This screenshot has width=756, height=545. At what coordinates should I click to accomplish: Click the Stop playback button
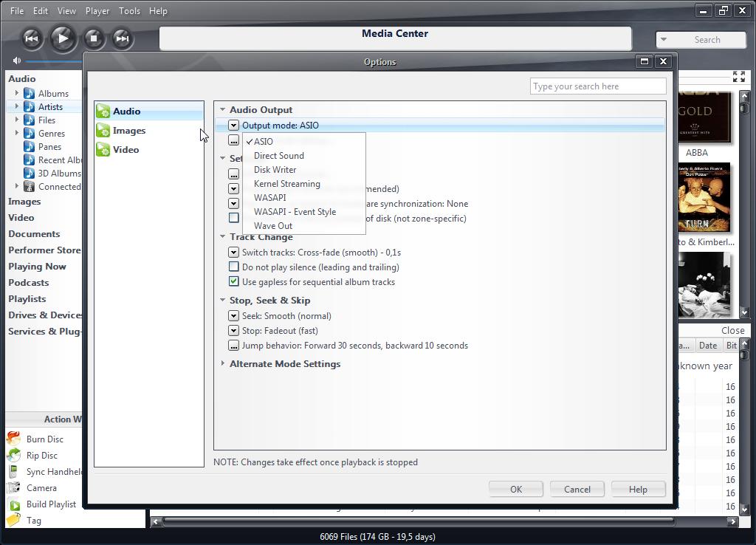click(x=93, y=38)
